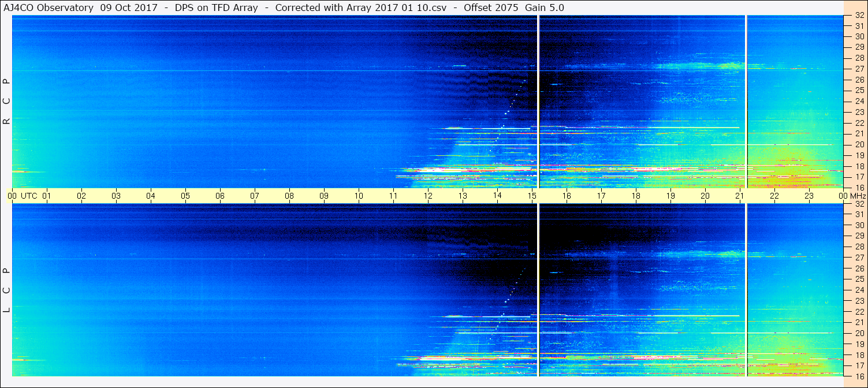Click the 30 MHz tick on RCP scale
The image size is (868, 388).
(x=859, y=37)
